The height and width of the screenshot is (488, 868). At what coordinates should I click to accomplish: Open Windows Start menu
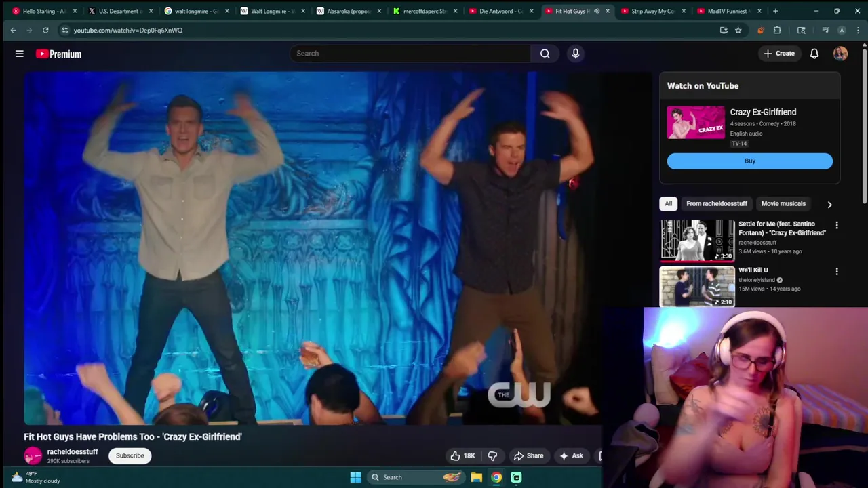pyautogui.click(x=355, y=477)
